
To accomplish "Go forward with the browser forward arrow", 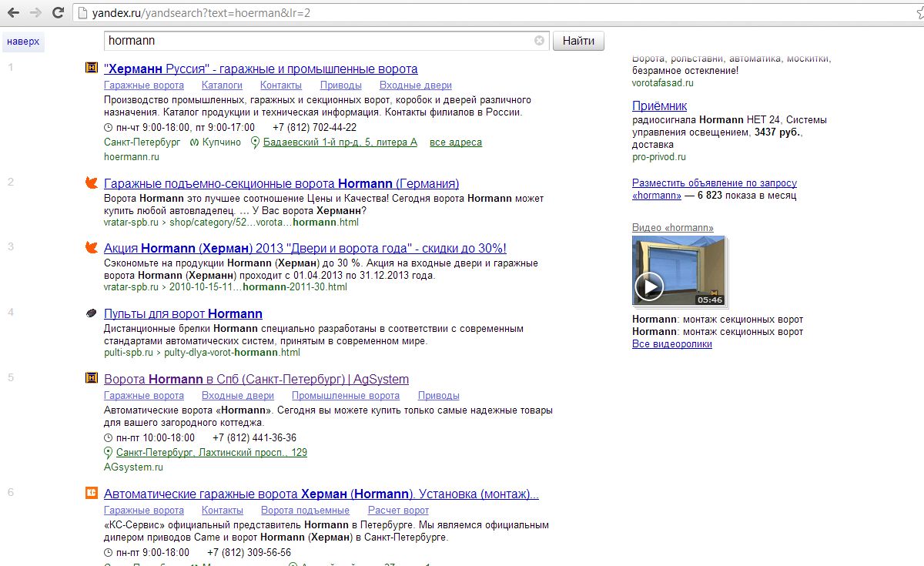I will pos(35,13).
